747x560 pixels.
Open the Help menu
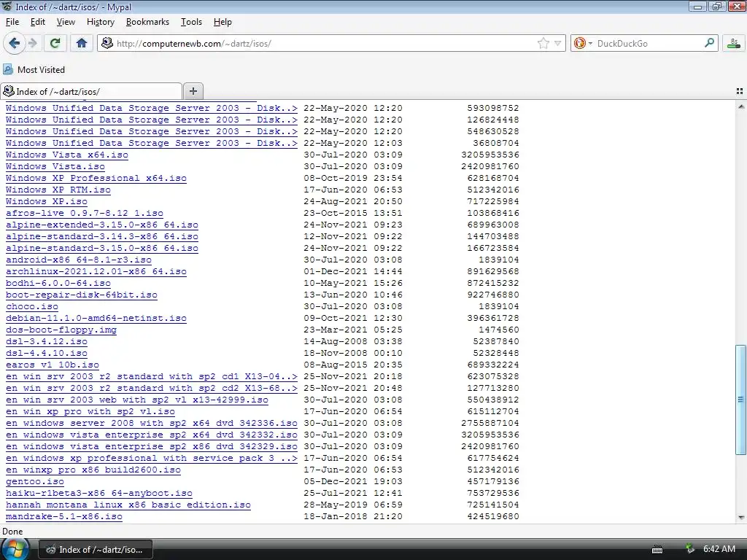point(222,22)
